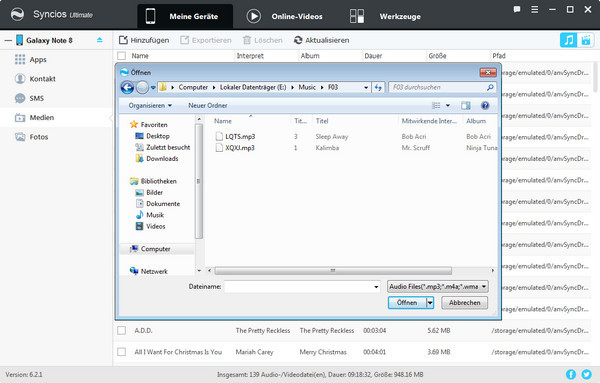Toggle the preview pane icon
The width and height of the screenshot is (600, 383).
coord(466,106)
